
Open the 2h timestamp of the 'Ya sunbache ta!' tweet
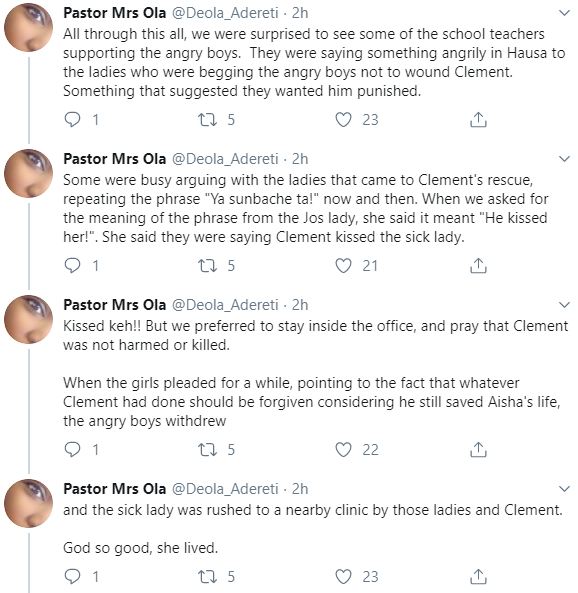[300, 159]
